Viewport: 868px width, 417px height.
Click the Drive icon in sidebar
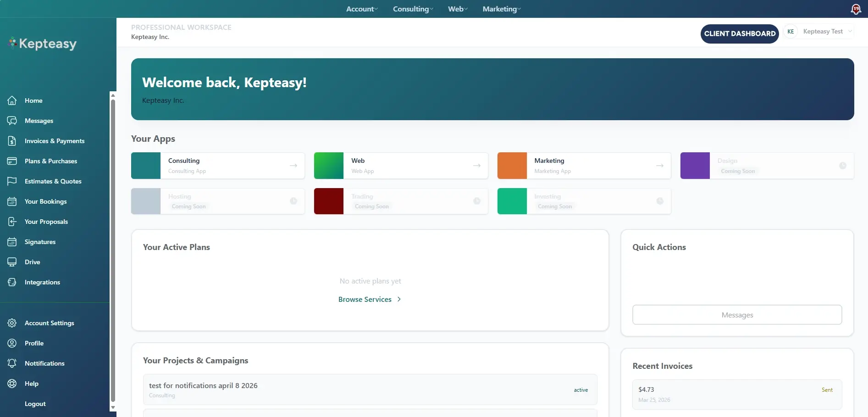click(12, 262)
